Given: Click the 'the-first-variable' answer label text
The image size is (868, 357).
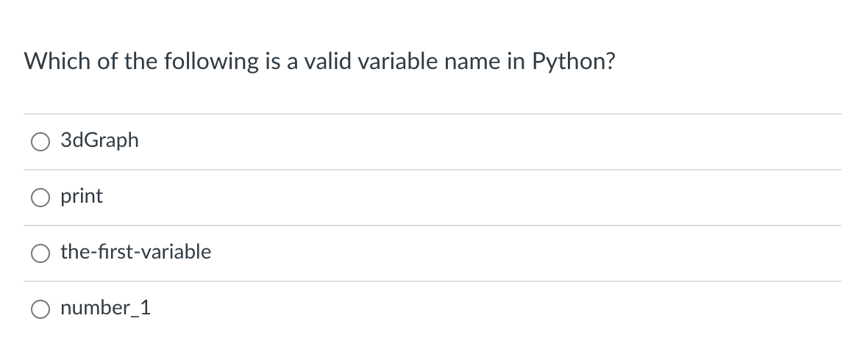Looking at the screenshot, I should point(135,252).
